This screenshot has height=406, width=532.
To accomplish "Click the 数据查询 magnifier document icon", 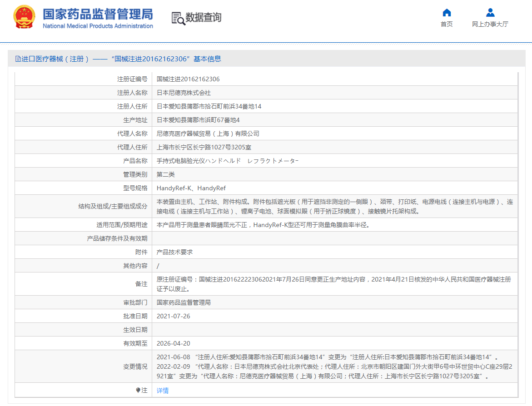I will (x=178, y=18).
